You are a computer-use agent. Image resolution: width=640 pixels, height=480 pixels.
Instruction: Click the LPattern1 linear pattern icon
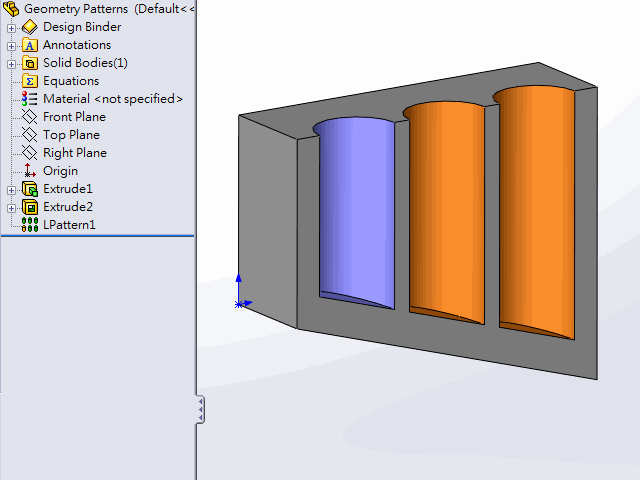click(30, 225)
